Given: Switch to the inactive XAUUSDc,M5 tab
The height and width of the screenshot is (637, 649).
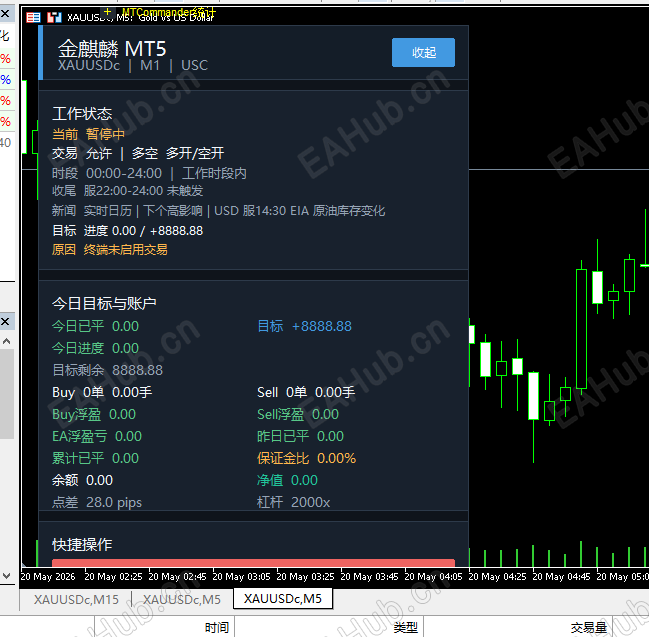Looking at the screenshot, I should click(x=182, y=599).
